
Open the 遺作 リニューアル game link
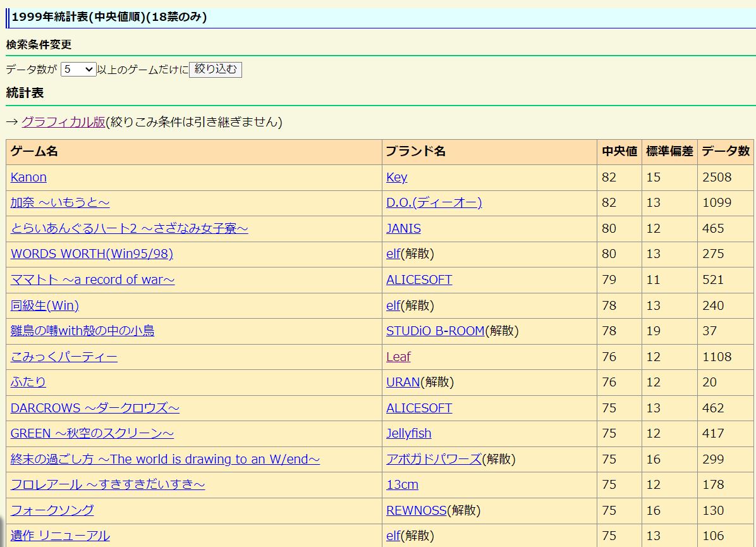pos(60,536)
